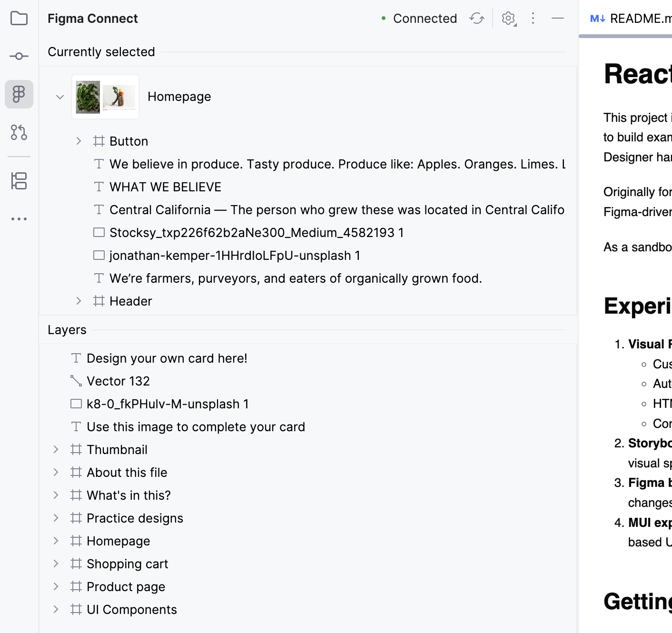Expand the Product page layer
Screen dimensions: 672x633
pos(56,586)
